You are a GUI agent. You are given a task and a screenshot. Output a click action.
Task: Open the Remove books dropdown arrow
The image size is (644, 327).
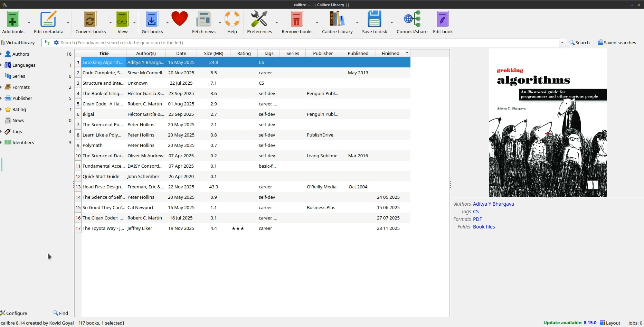[317, 22]
